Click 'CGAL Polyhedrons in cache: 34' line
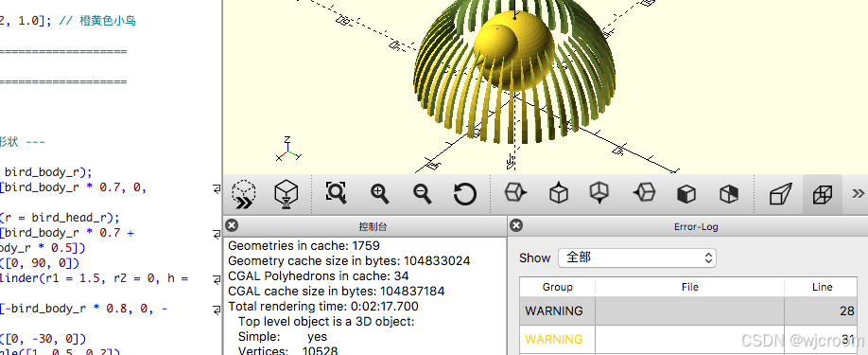The width and height of the screenshot is (868, 355). [x=319, y=275]
